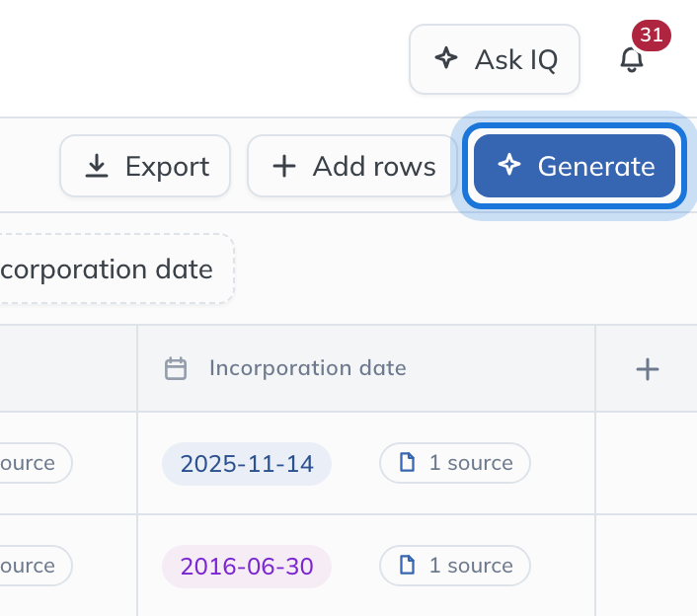Open the 1 source chip next to 2025-11-14
697x616 pixels.
click(455, 463)
